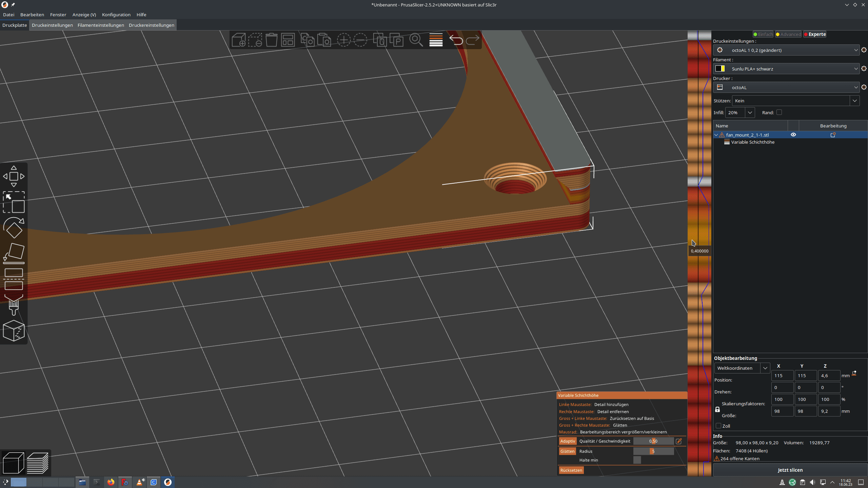Collapse the fan_mount_2_1-1.stl tree item
Image resolution: width=868 pixels, height=488 pixels.
click(716, 135)
